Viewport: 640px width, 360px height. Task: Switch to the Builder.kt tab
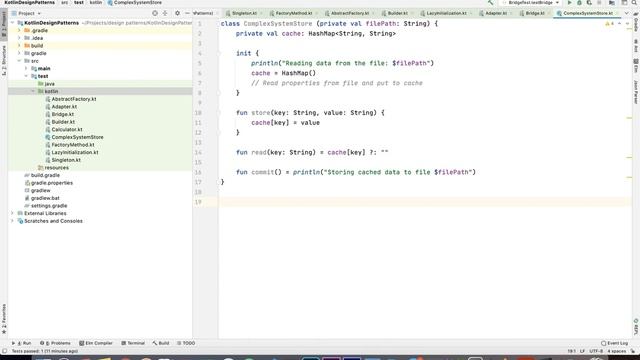pyautogui.click(x=397, y=13)
